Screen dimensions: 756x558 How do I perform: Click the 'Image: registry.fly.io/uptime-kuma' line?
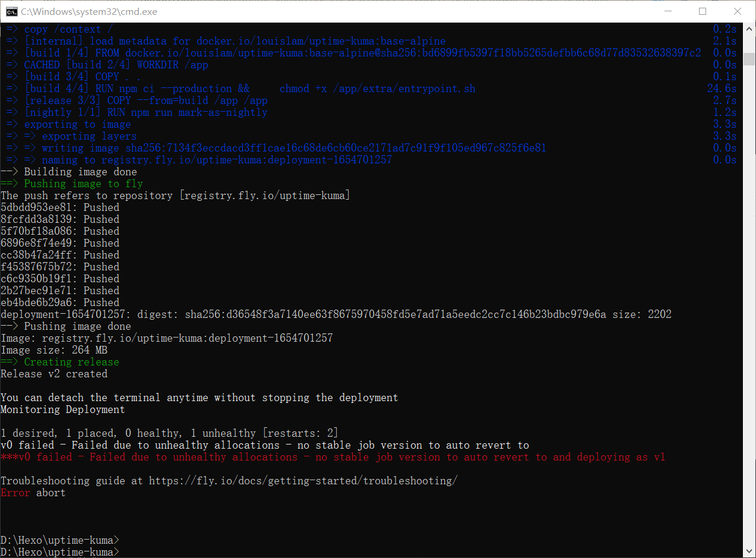167,338
